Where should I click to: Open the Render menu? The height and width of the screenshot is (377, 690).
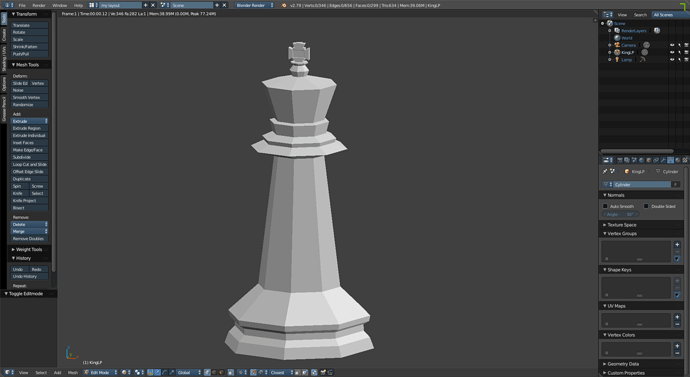[39, 5]
